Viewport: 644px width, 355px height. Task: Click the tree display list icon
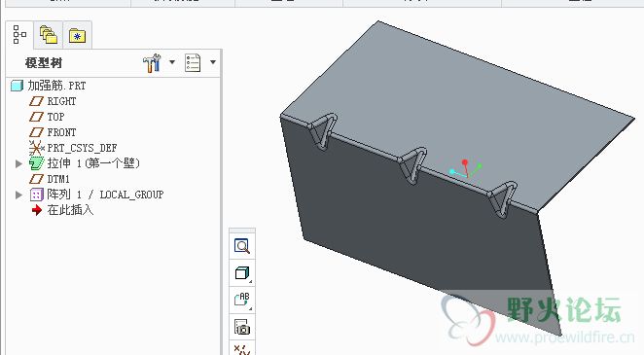coord(193,63)
